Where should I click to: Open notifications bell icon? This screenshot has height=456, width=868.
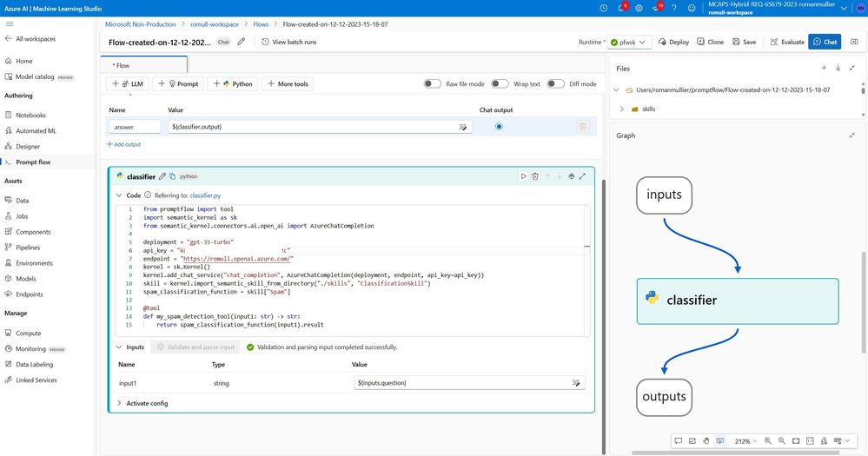(x=621, y=9)
